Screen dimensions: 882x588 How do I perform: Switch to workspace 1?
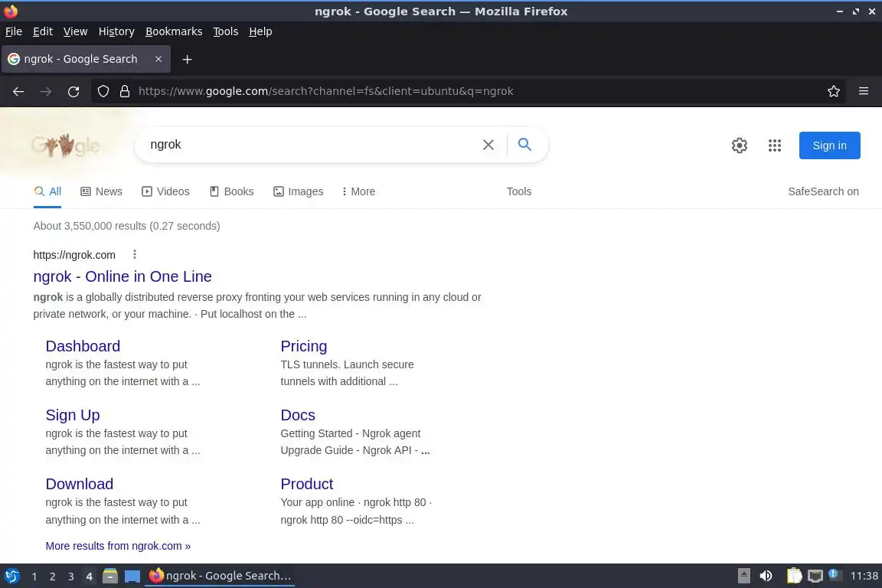tap(34, 577)
